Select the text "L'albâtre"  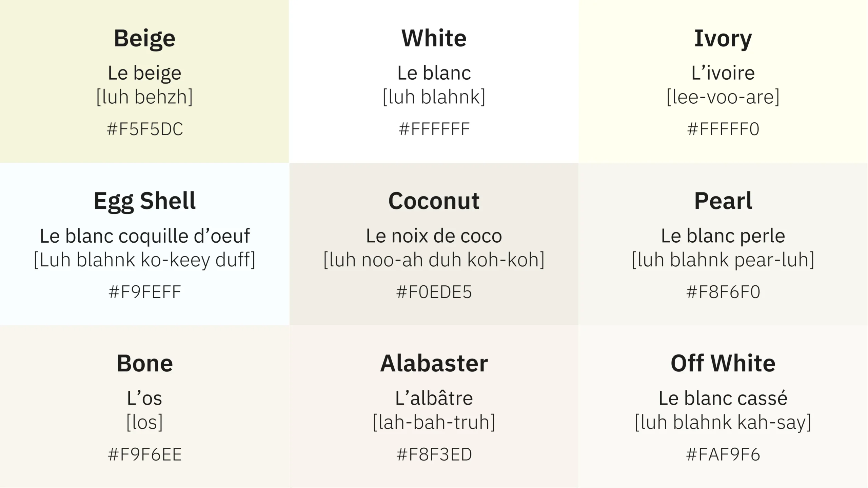tap(434, 398)
